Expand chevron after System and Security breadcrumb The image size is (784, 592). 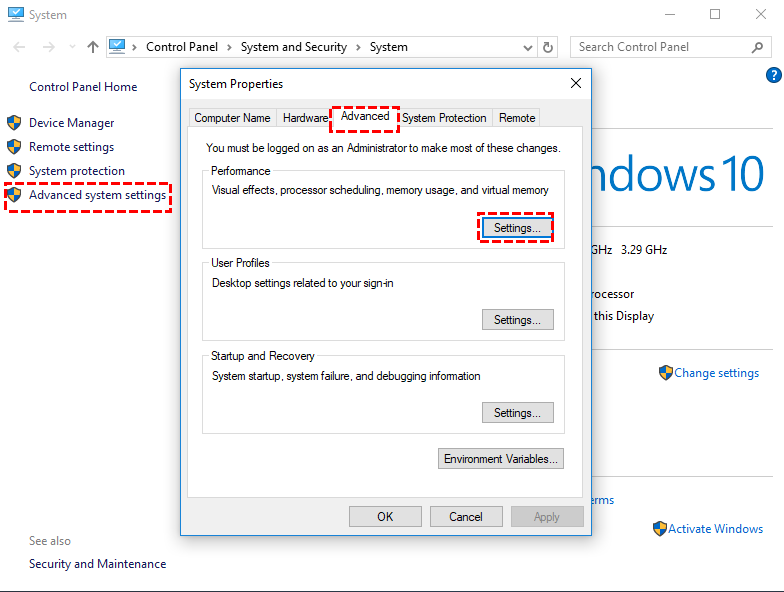pyautogui.click(x=358, y=48)
